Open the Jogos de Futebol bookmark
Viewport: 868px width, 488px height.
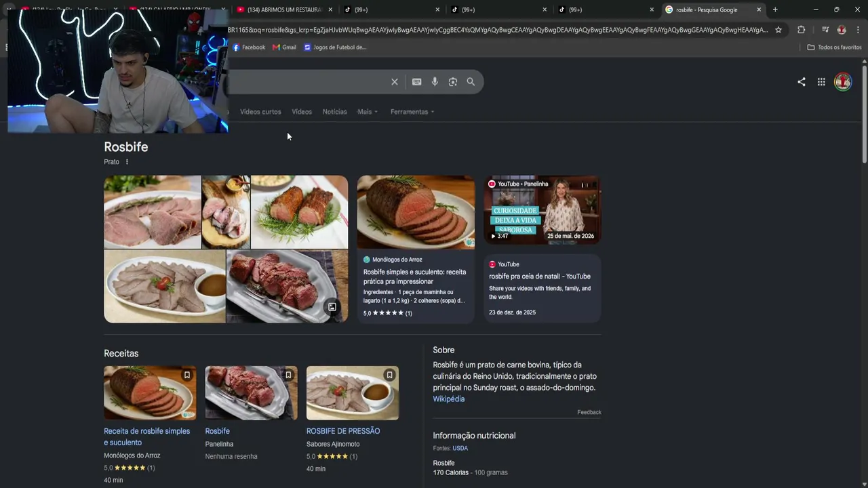[335, 47]
